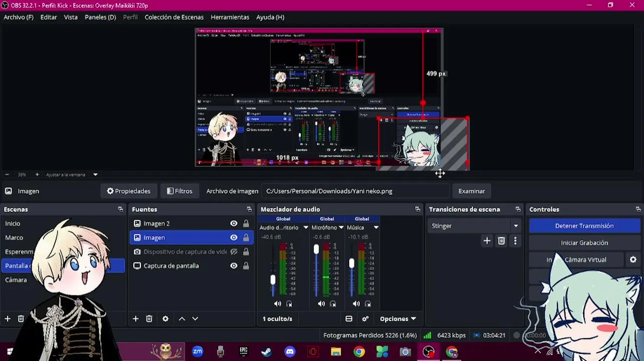Open the Archivo menu
The image size is (644, 361).
point(19,17)
